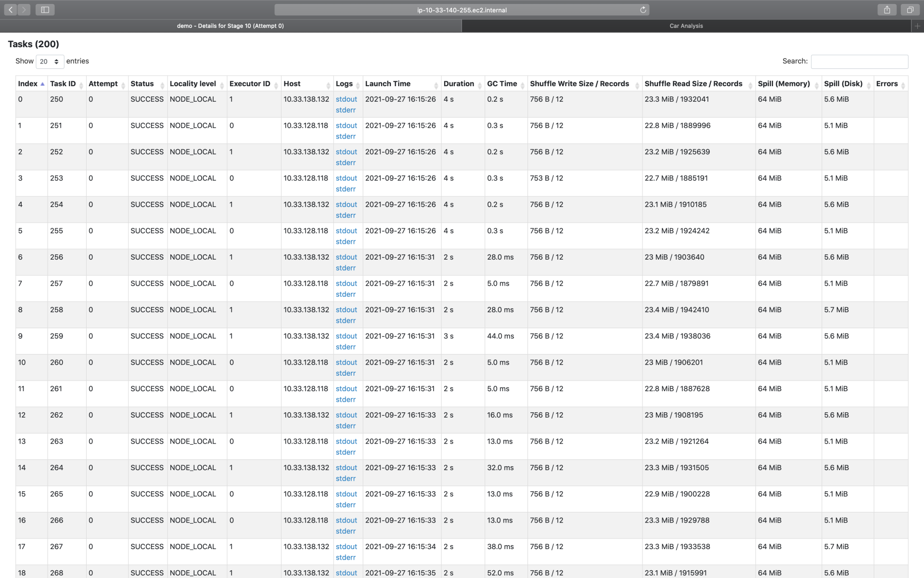Click the Search input field

[x=859, y=62]
